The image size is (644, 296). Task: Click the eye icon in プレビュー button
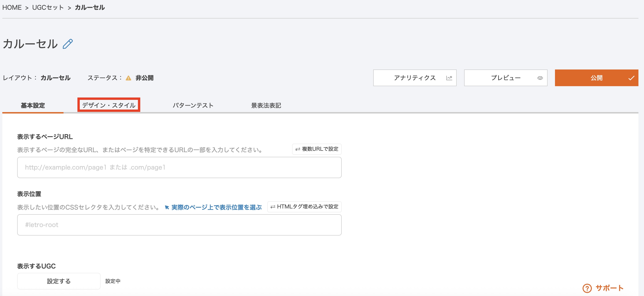(540, 78)
